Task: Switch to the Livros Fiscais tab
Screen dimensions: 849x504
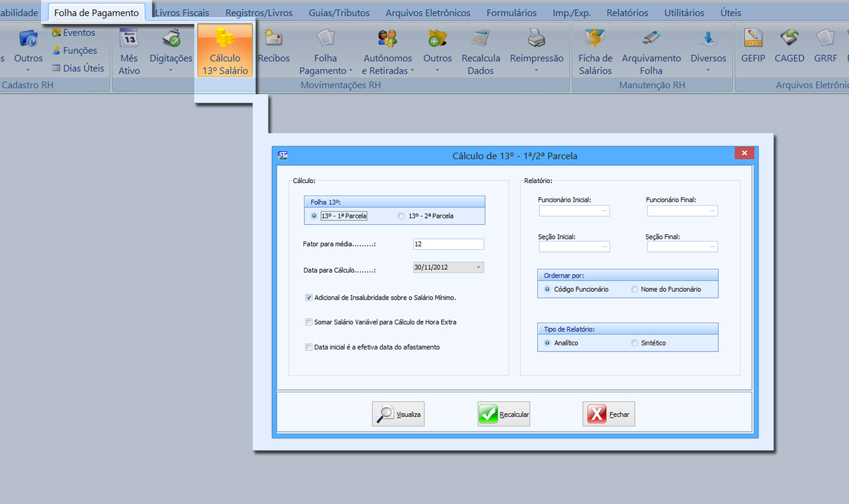Action: [182, 13]
